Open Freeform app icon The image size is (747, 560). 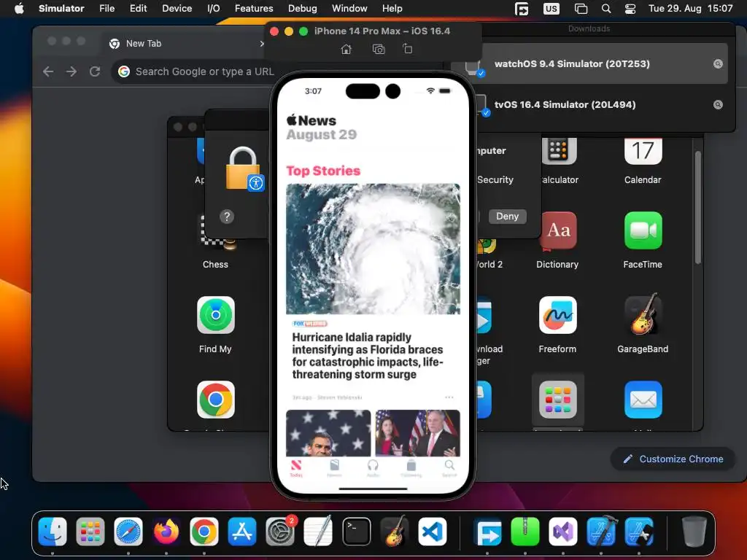pyautogui.click(x=557, y=315)
